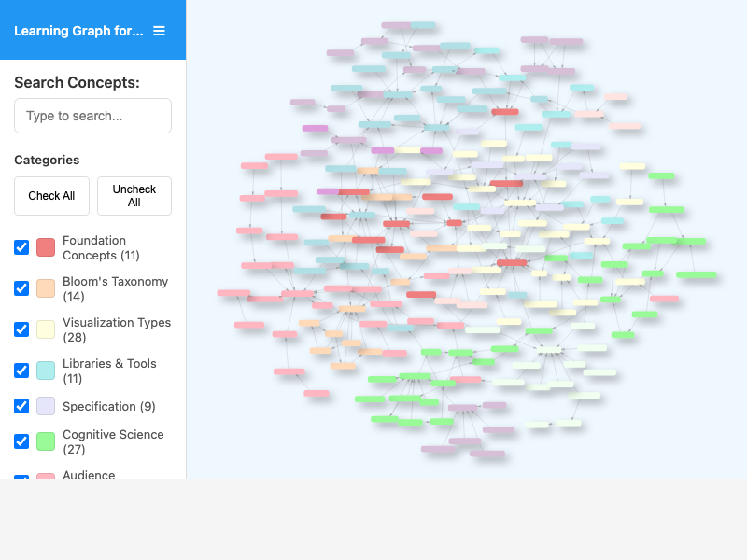747x560 pixels.
Task: Toggle the Specification category checkbox
Action: click(21, 406)
